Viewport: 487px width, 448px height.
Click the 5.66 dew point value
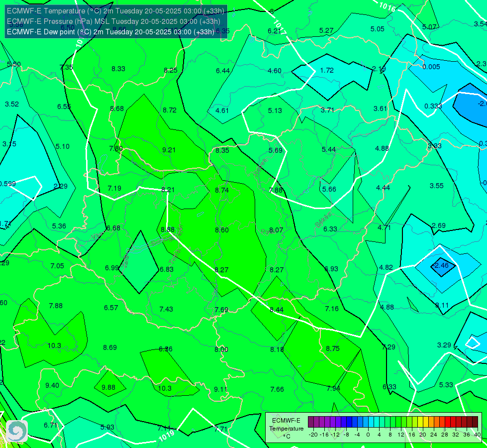pyautogui.click(x=329, y=189)
